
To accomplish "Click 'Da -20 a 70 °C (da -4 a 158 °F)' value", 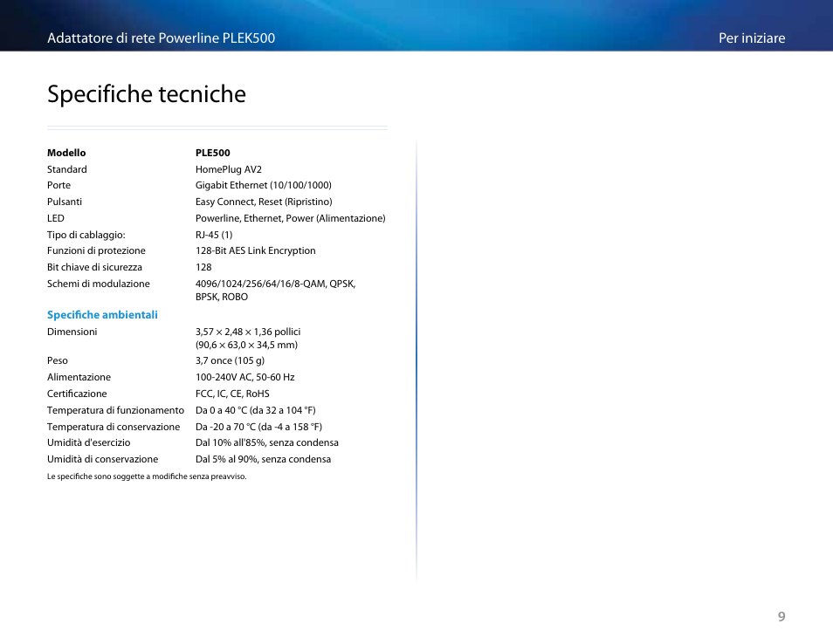I will (258, 427).
